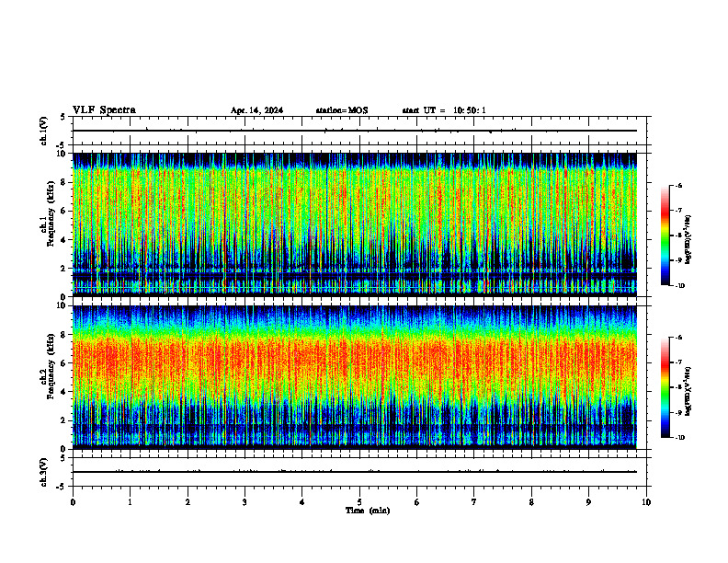The height and width of the screenshot is (563, 728).
Task: Click time axis tick label "10" at the end of the axis
Action: [646, 502]
